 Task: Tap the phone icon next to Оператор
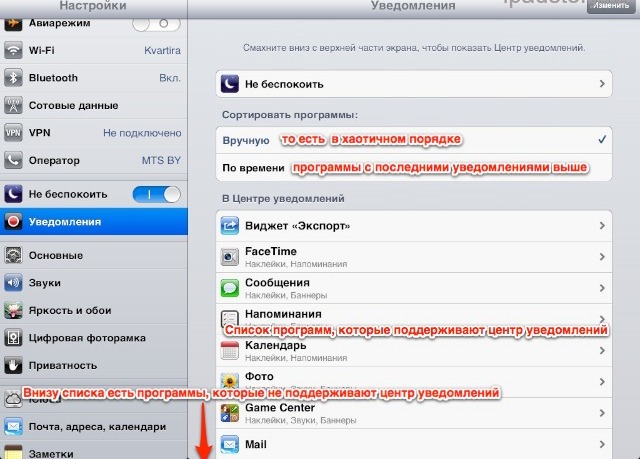coord(13,160)
